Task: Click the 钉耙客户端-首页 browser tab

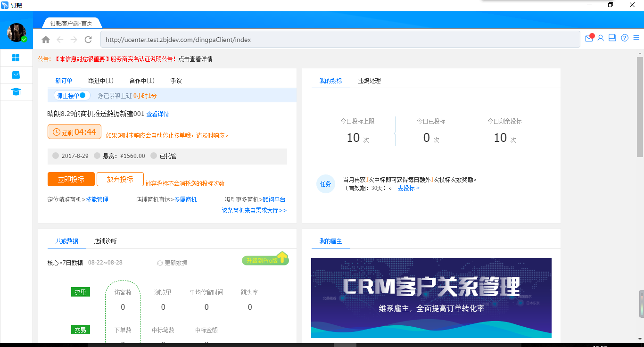Action: coord(71,23)
